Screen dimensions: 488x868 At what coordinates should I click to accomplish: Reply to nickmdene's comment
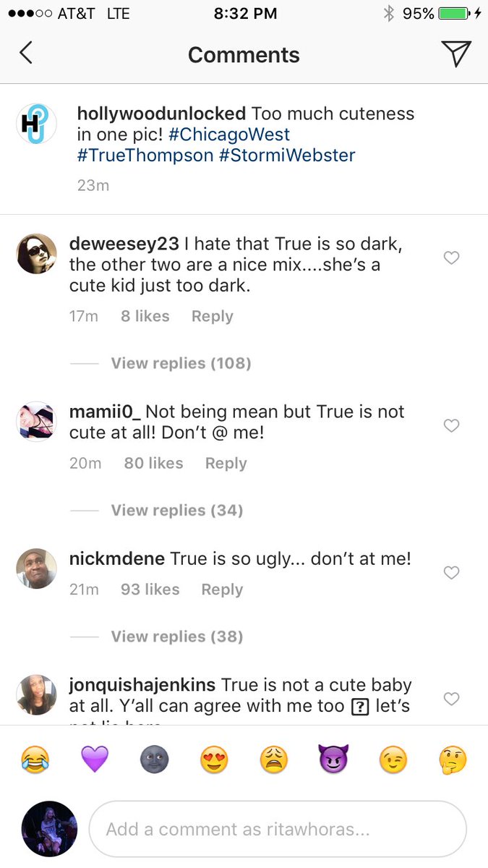[222, 590]
